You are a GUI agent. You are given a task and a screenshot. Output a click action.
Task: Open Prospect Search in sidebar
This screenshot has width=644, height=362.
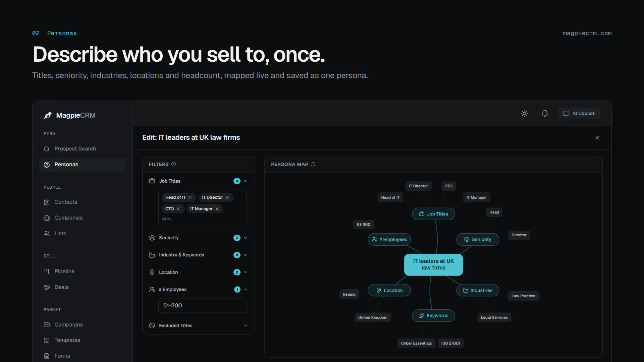83,149
